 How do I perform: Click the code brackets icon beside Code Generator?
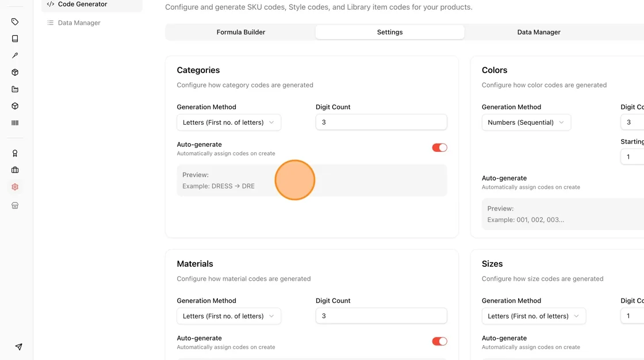(51, 4)
